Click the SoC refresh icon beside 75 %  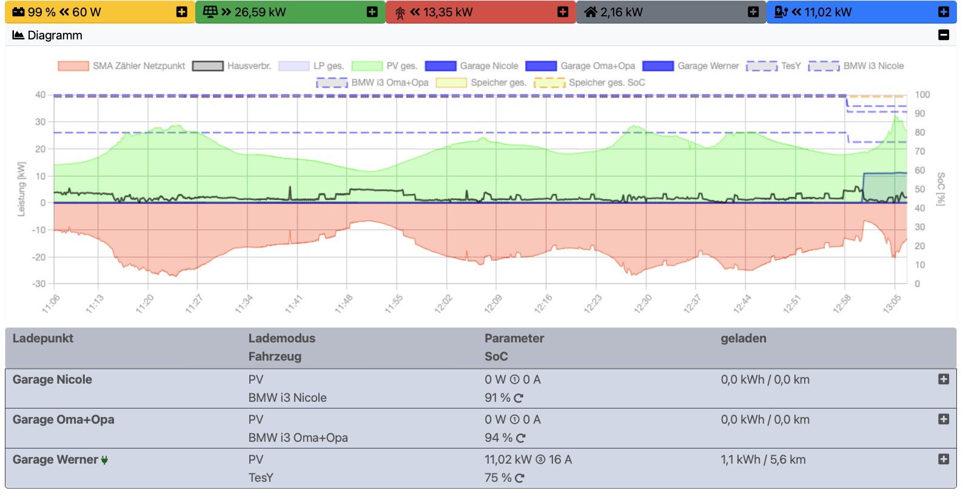(x=519, y=478)
